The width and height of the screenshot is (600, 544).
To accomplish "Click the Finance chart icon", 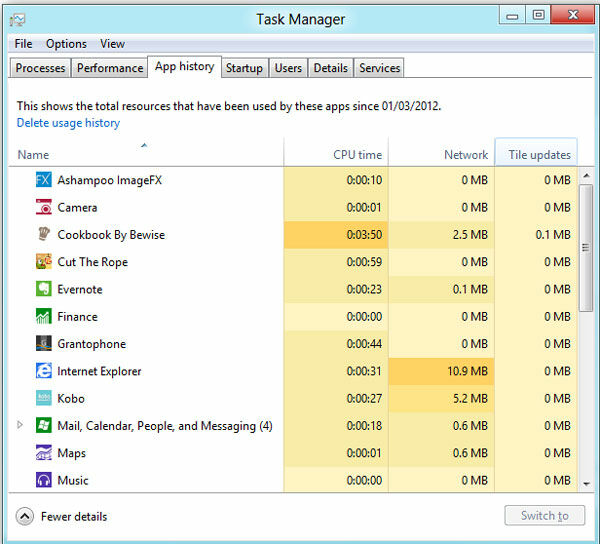I will [x=43, y=316].
